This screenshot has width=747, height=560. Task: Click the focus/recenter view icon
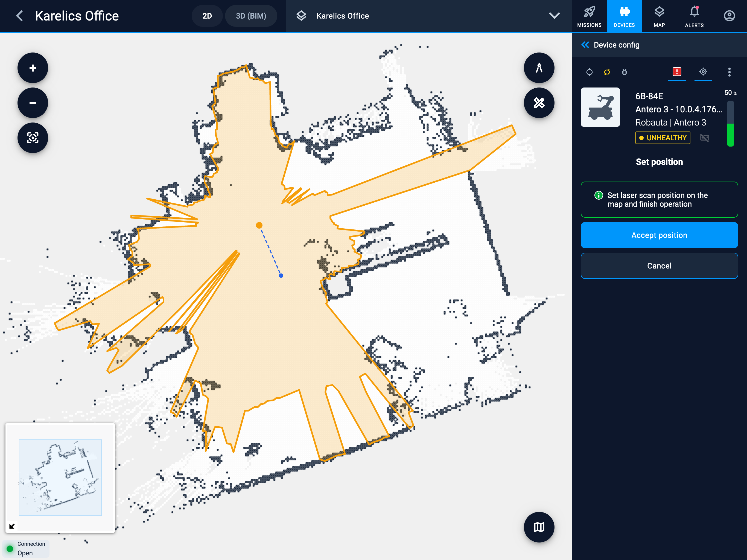coord(33,138)
